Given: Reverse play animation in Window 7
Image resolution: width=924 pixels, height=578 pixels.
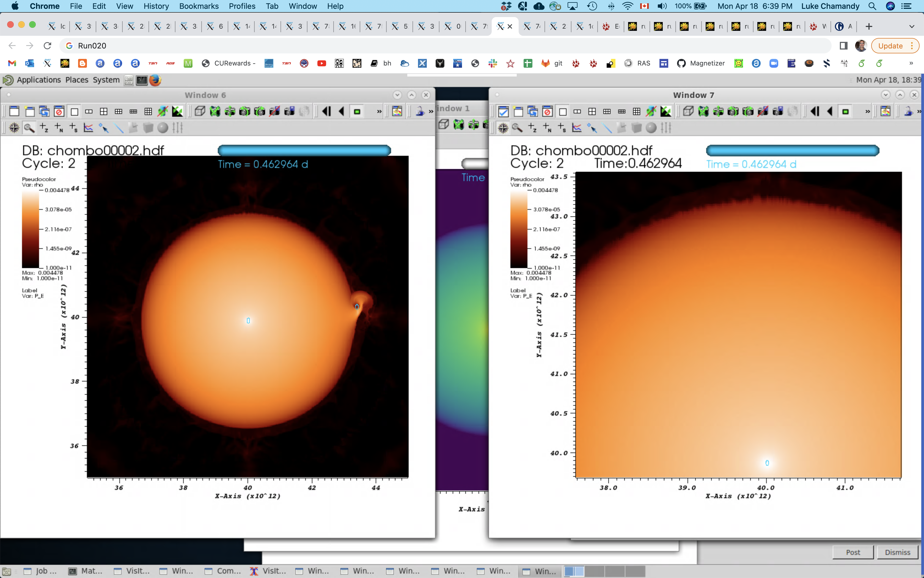Looking at the screenshot, I should tap(830, 112).
